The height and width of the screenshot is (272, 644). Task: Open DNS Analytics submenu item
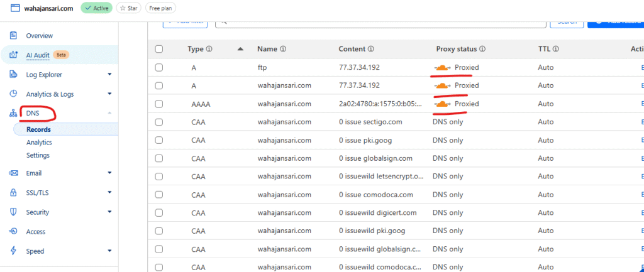tap(39, 143)
